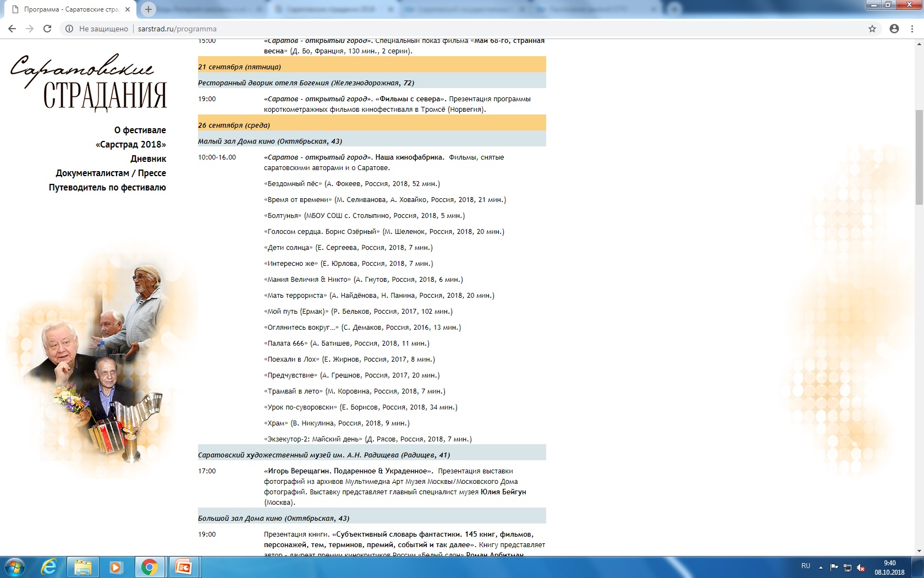Open the media player taskbar icon
Image resolution: width=924 pixels, height=578 pixels.
116,567
